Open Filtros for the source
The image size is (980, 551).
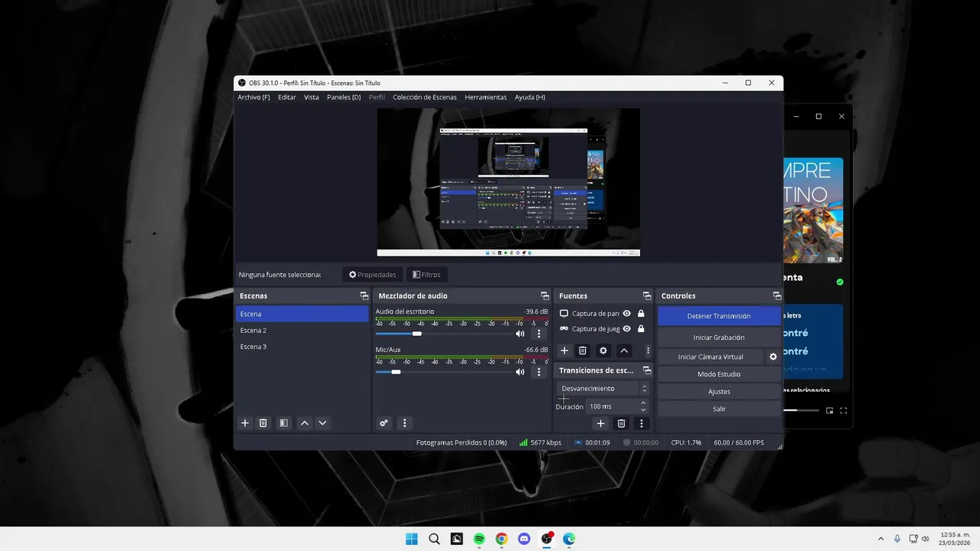point(426,275)
